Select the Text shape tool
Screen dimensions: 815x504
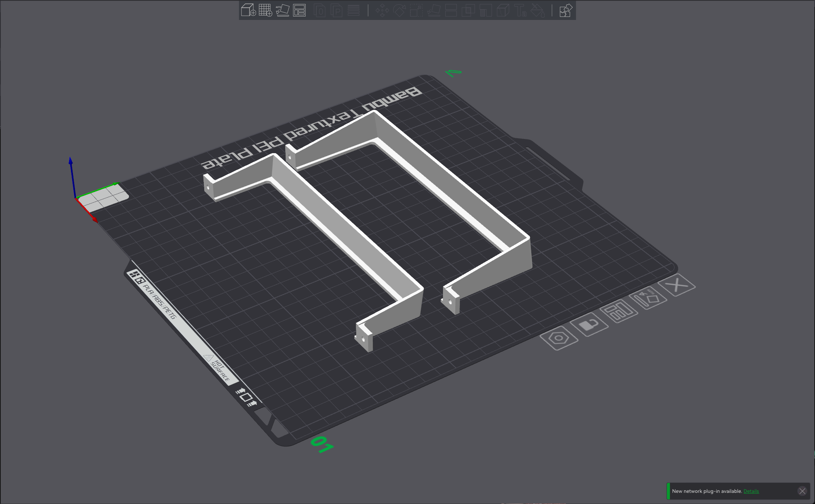pyautogui.click(x=520, y=10)
